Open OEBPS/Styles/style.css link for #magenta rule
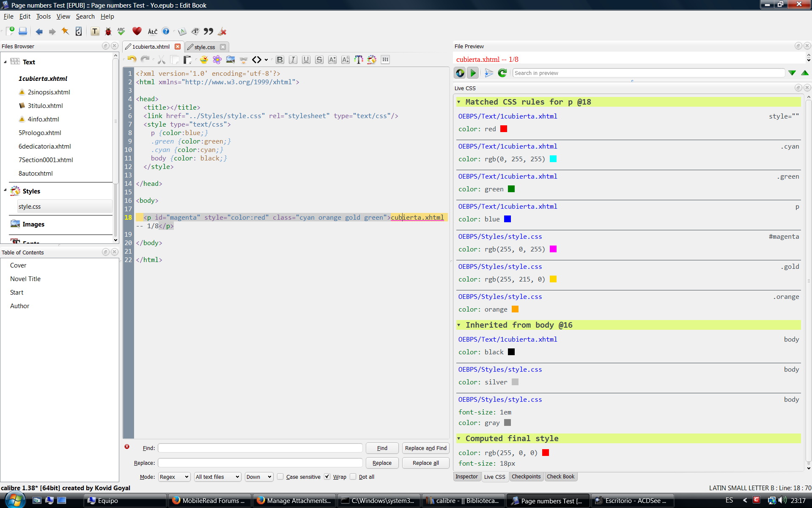812x508 pixels. (x=500, y=237)
